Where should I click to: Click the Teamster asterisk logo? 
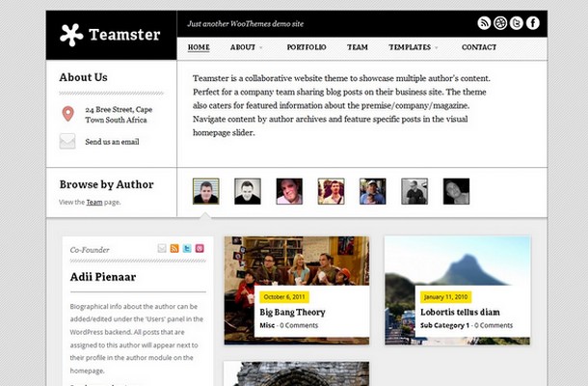(x=71, y=35)
